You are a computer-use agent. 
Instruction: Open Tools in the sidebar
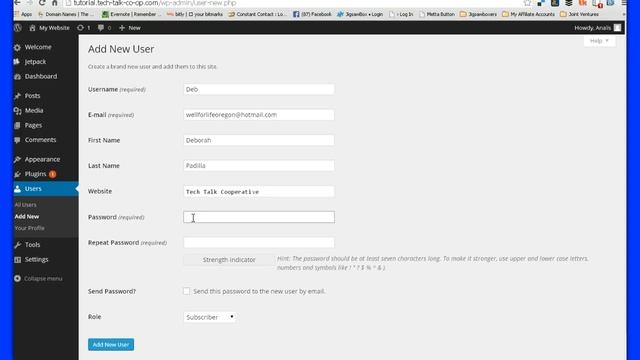(33, 244)
